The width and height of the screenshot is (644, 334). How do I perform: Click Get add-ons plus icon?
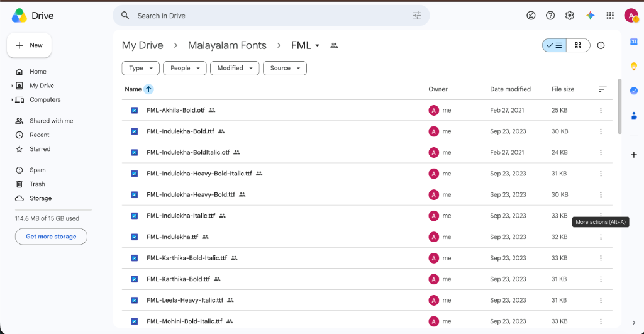click(x=634, y=155)
